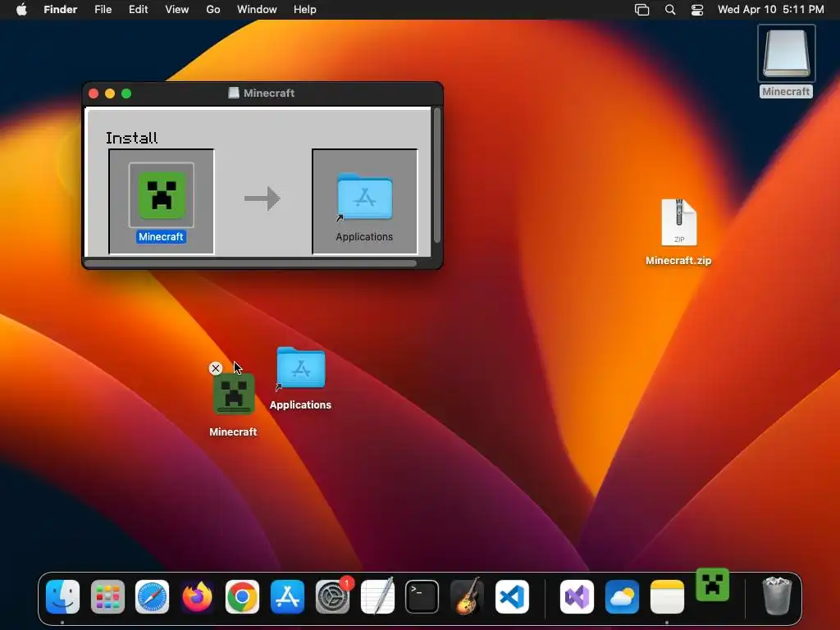This screenshot has width=840, height=630.
Task: Click the Minecraft title in window title bar
Action: [x=269, y=94]
